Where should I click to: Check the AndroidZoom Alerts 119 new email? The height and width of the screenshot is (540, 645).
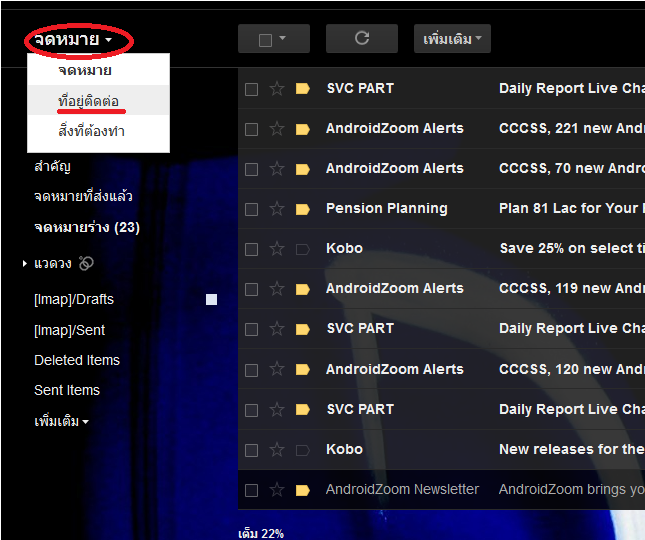coord(251,289)
